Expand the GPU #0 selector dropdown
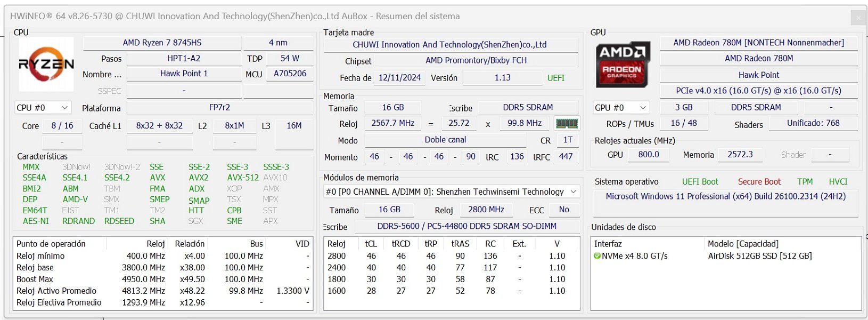868x320 pixels. pos(621,108)
